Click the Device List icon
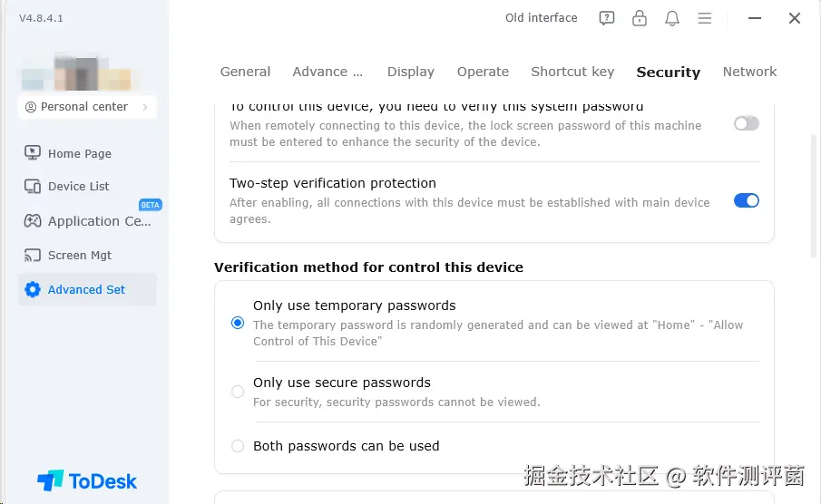The width and height of the screenshot is (821, 504). pos(33,186)
